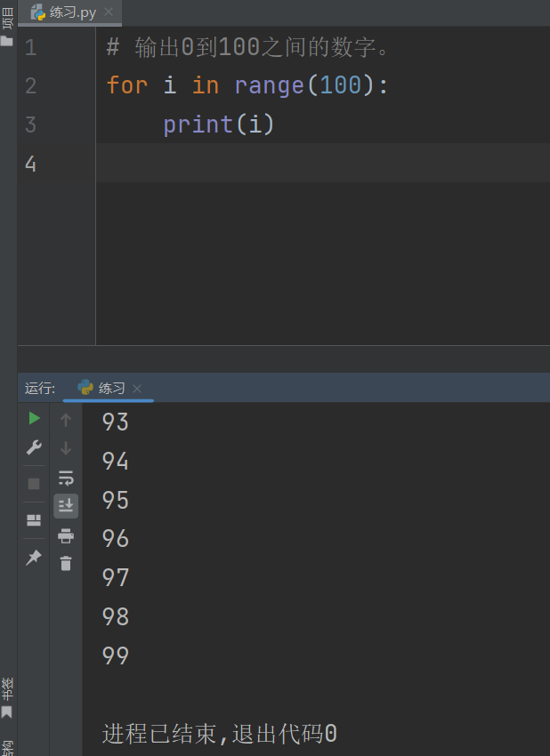The image size is (550, 756).
Task: Rerun the script with green play icon
Action: (x=34, y=418)
